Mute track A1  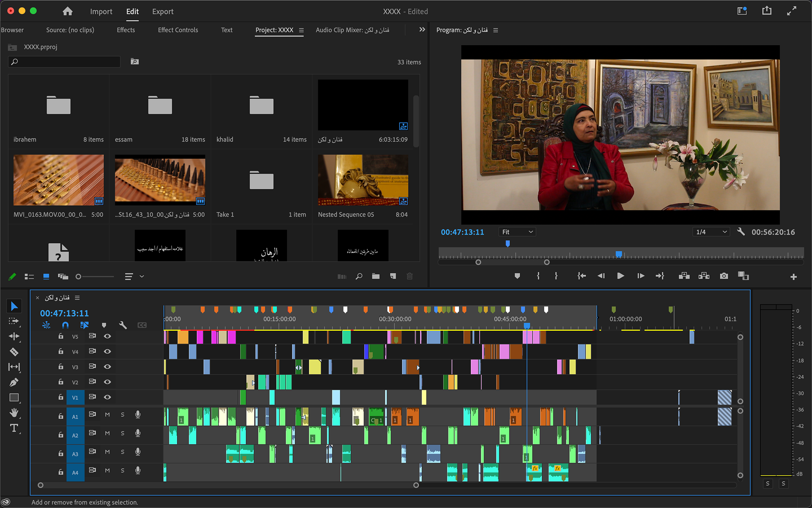click(x=107, y=414)
